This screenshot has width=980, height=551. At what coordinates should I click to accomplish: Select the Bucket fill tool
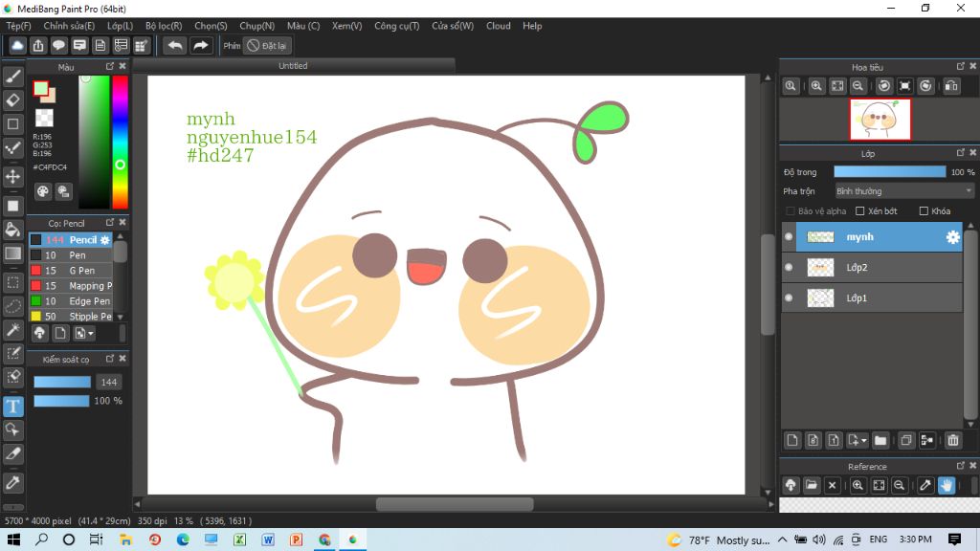tap(13, 230)
